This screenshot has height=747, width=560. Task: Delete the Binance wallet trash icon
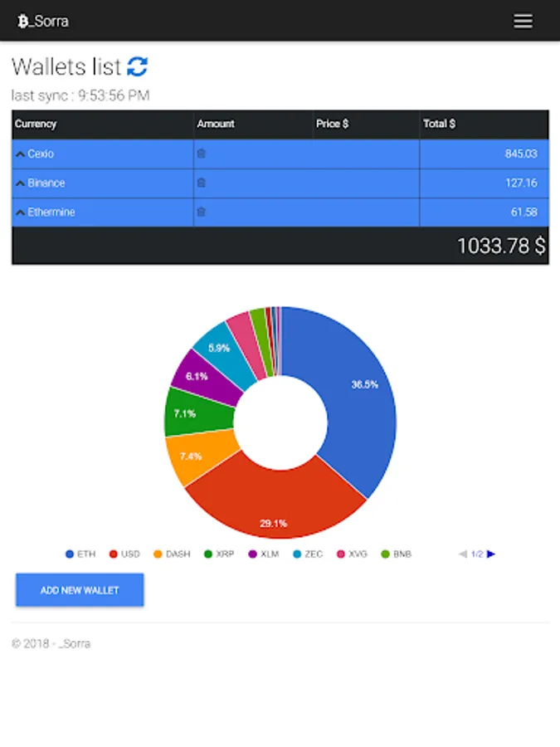[x=201, y=183]
